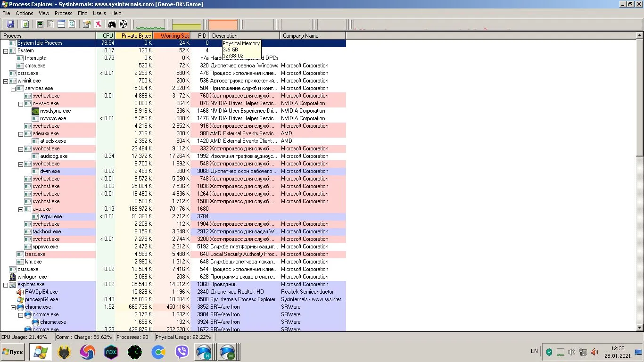Click the yellow commit history mini graph
This screenshot has height=362, width=644.
click(x=187, y=25)
